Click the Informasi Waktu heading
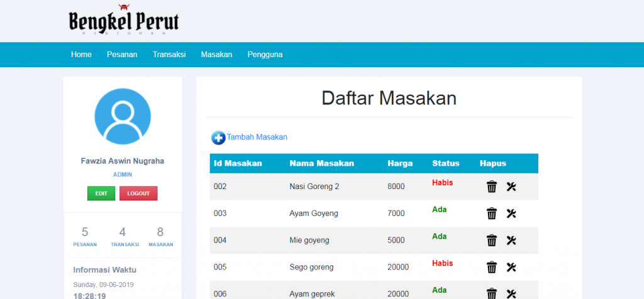This screenshot has width=644, height=299. click(x=105, y=270)
